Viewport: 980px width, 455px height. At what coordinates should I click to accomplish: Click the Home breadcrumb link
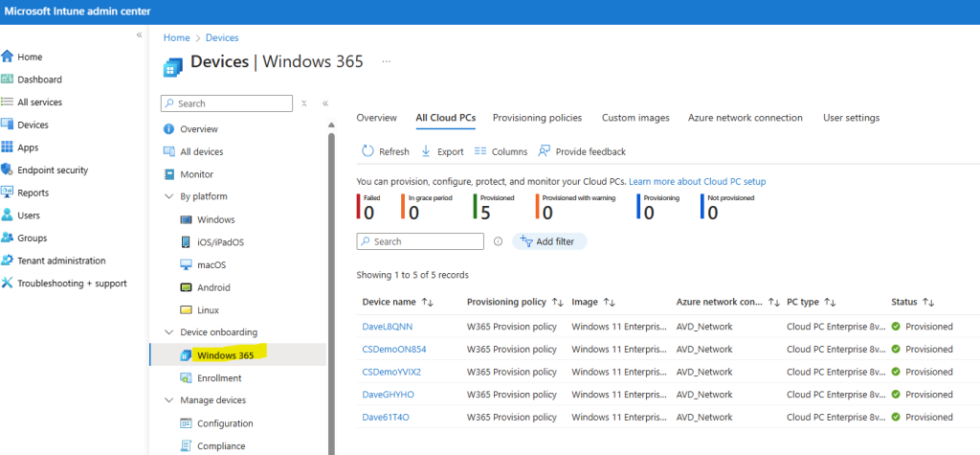click(176, 37)
